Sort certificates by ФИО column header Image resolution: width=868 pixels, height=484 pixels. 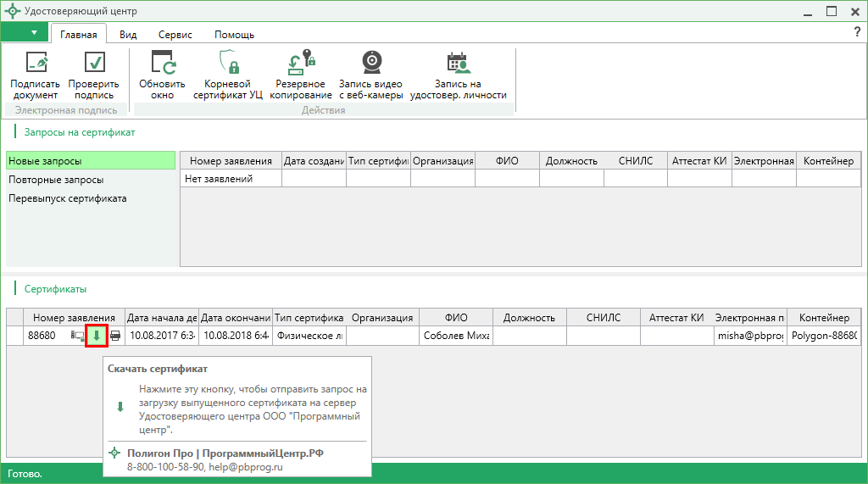pos(456,318)
